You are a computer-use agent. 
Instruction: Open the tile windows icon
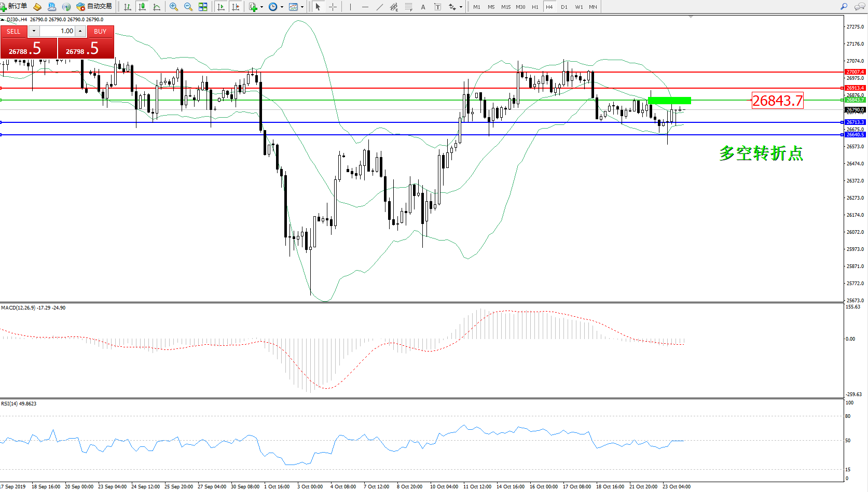pyautogui.click(x=203, y=7)
